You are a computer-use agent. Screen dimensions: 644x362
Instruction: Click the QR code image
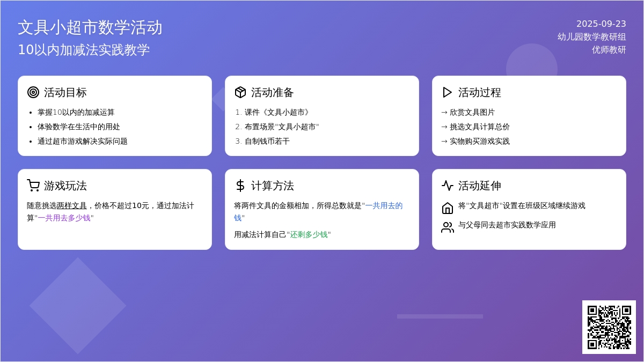[x=609, y=327]
